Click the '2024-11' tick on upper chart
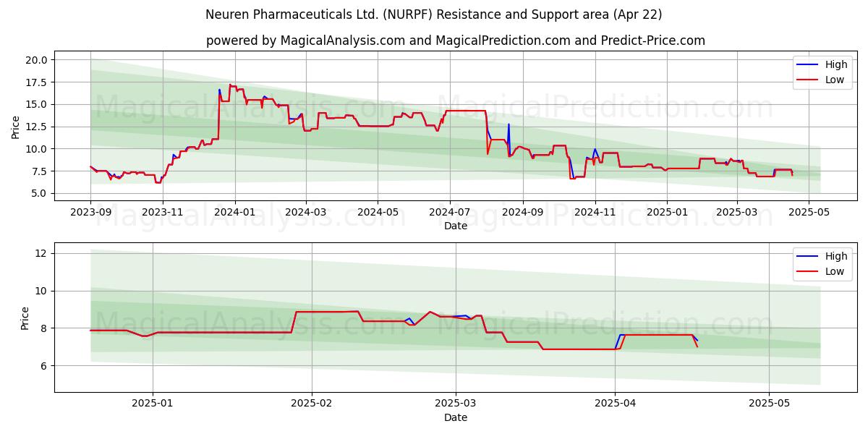868x434 pixels. pyautogui.click(x=595, y=211)
